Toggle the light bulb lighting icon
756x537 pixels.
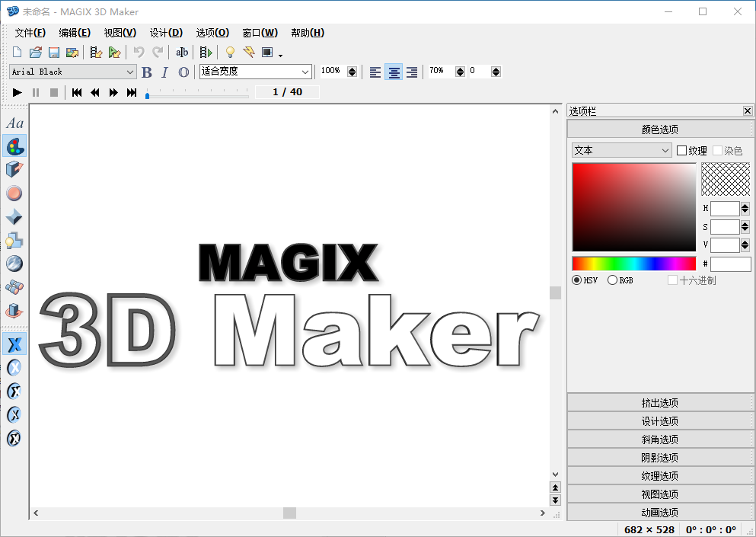click(230, 52)
